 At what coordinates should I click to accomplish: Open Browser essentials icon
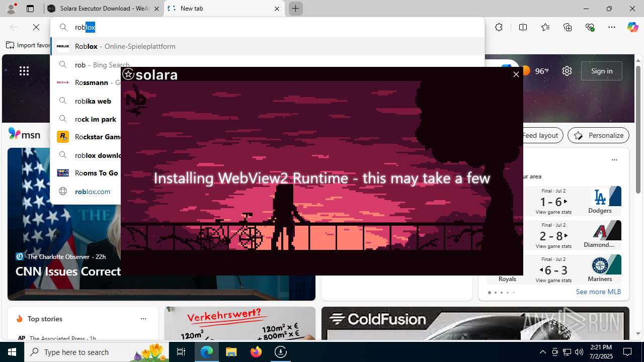590,27
